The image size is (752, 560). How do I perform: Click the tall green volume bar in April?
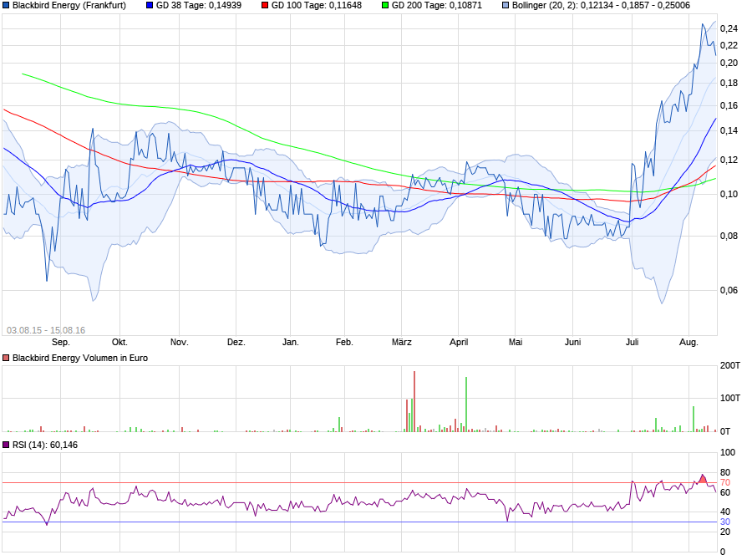(466, 405)
